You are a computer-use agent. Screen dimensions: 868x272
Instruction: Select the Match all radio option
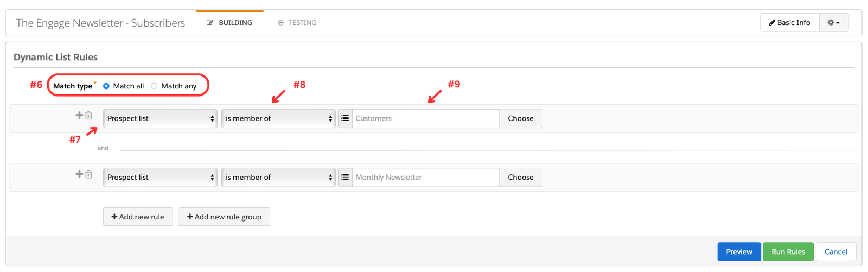106,86
